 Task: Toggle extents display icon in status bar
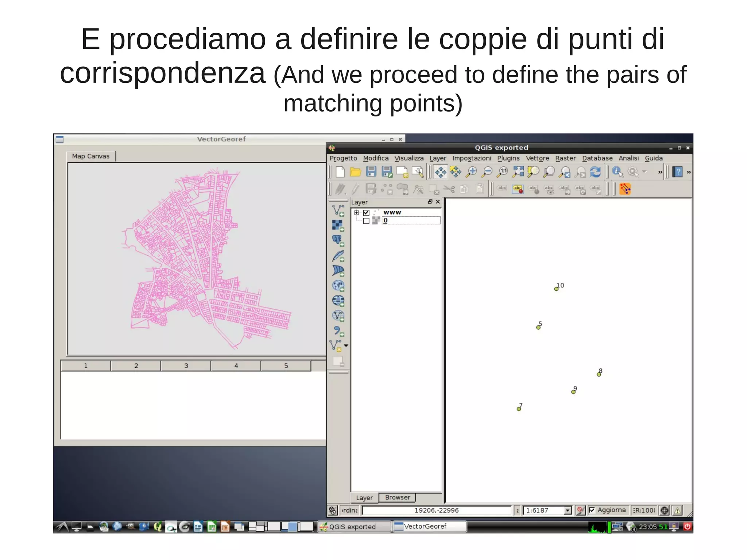coord(333,510)
